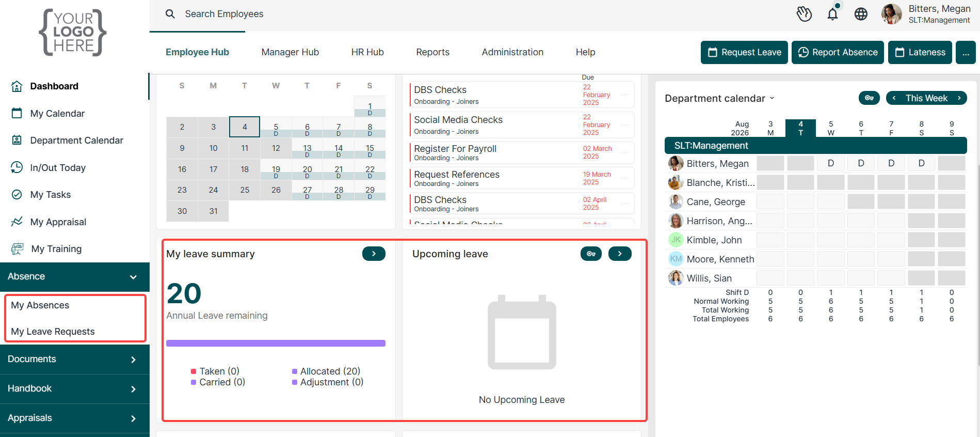Click the globe language icon
Viewport: 980px width, 437px height.
(x=861, y=14)
